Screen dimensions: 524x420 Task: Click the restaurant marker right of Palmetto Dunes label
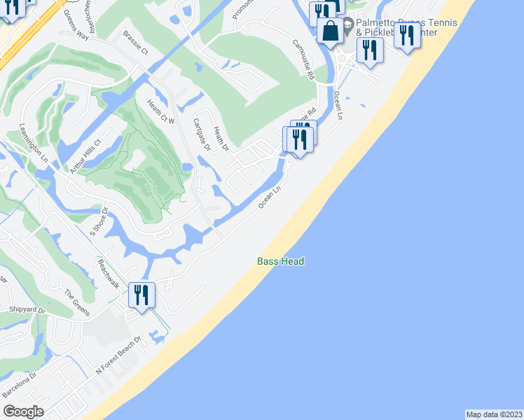408,36
